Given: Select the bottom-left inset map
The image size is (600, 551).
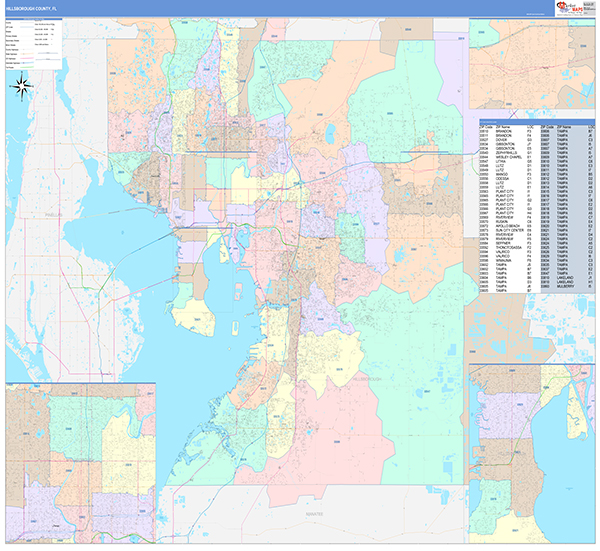Looking at the screenshot, I should [x=82, y=455].
